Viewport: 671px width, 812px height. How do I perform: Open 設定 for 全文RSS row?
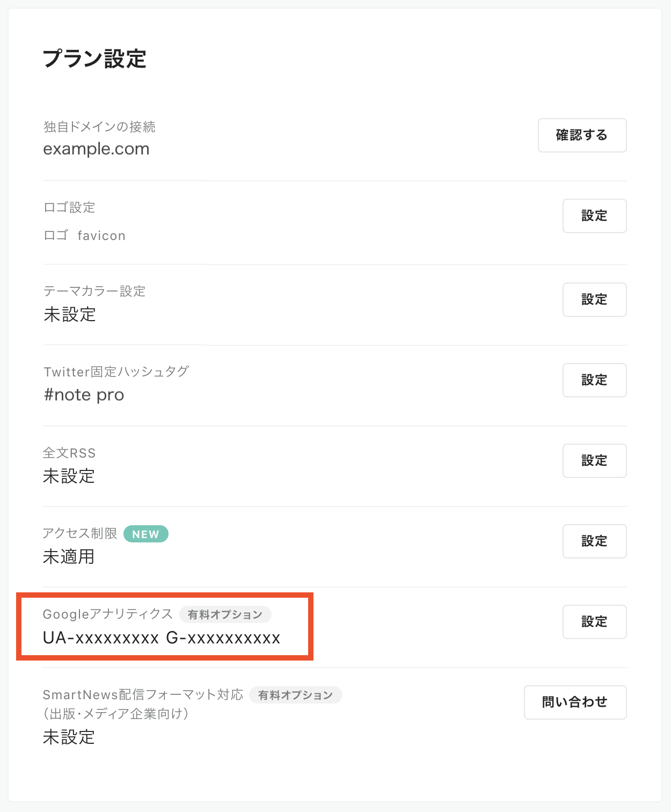(595, 461)
